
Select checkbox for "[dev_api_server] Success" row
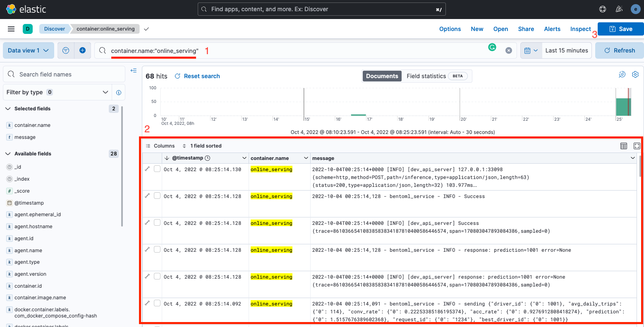pos(157,222)
